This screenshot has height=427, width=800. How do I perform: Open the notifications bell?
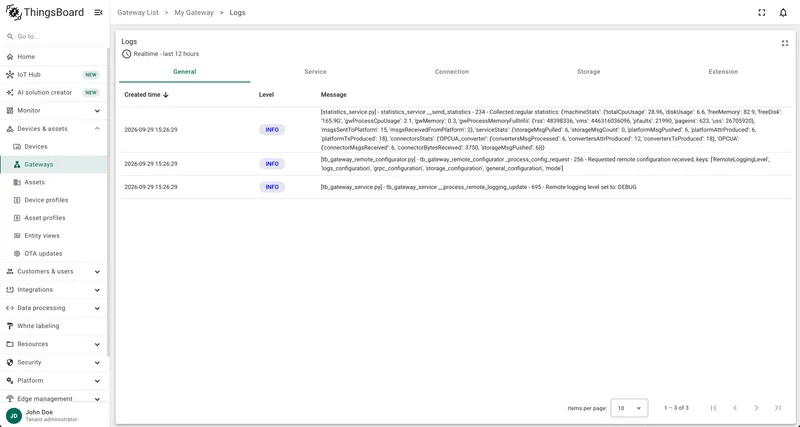pyautogui.click(x=783, y=13)
